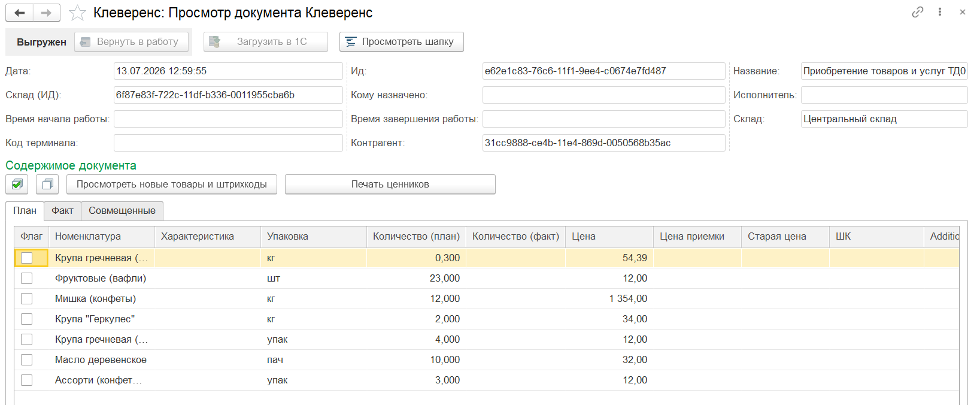The width and height of the screenshot is (980, 405).
Task: Tick the flag for Масло деревенское
Action: pos(26,360)
